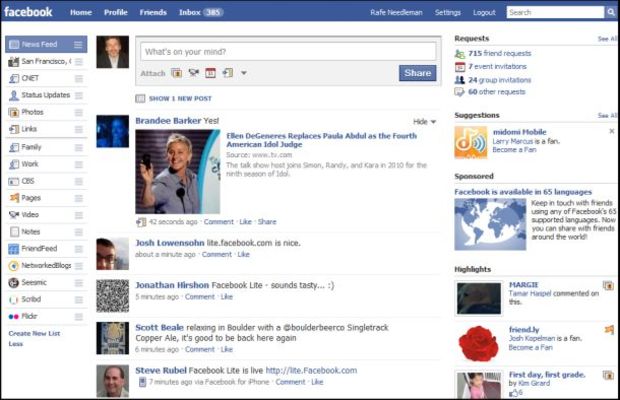Click the CNET list drag handle

coord(79,79)
